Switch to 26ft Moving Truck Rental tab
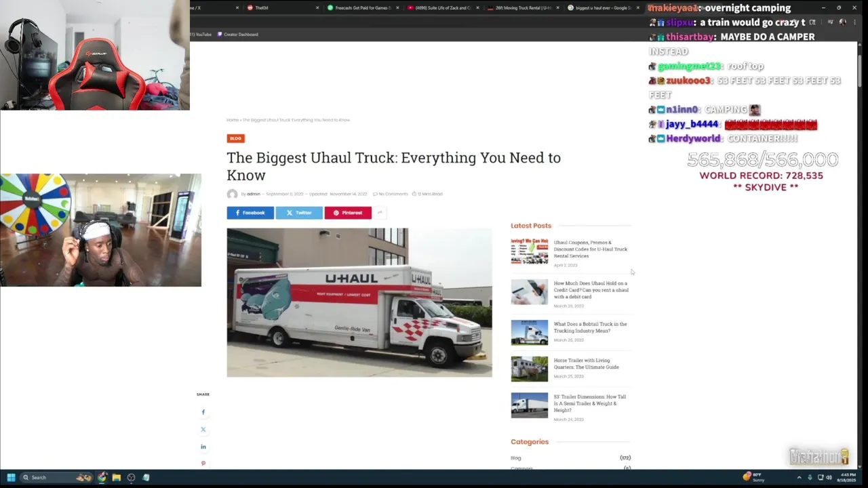This screenshot has height=488, width=868. [523, 7]
